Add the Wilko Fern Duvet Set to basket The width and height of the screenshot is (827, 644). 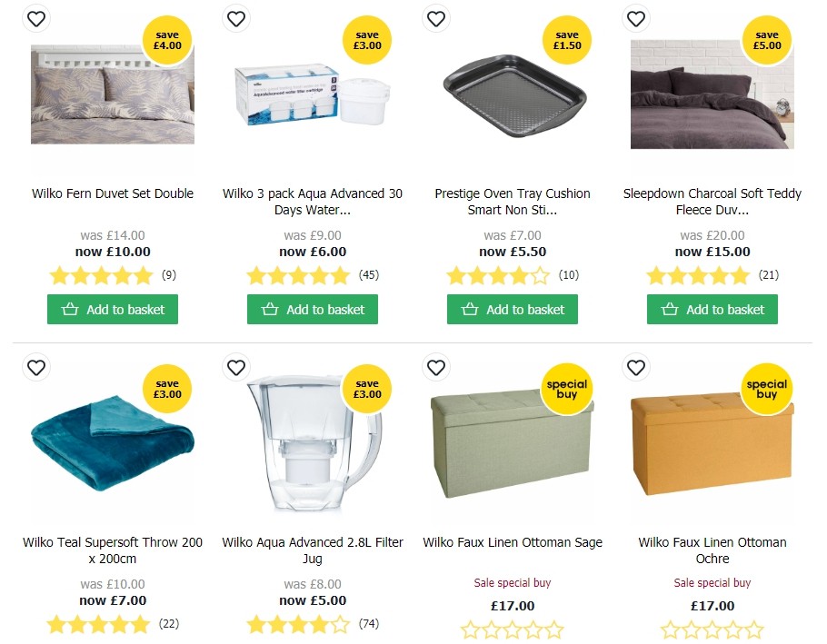coord(113,309)
